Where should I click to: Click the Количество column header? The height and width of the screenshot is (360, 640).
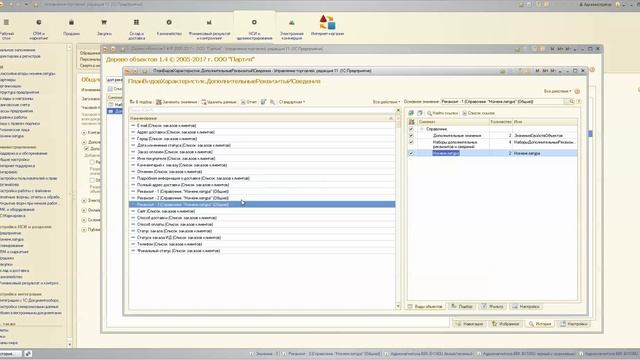(500, 122)
